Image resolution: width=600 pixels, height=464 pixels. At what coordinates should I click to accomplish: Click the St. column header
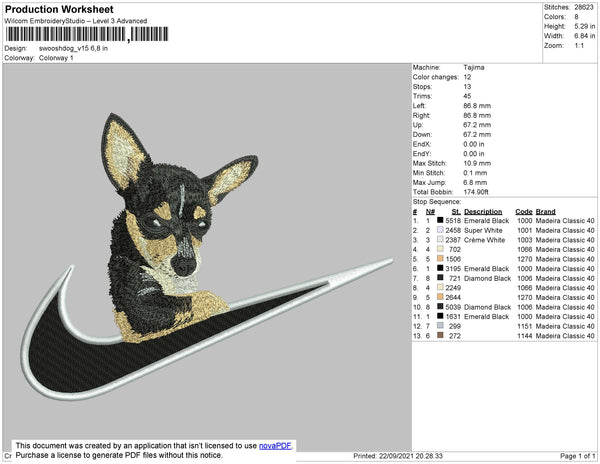(456, 212)
